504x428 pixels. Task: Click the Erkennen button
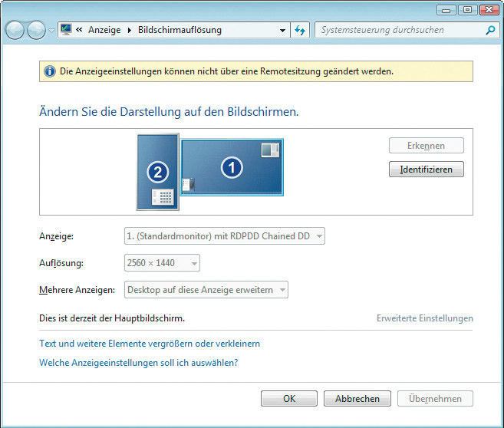coord(427,146)
